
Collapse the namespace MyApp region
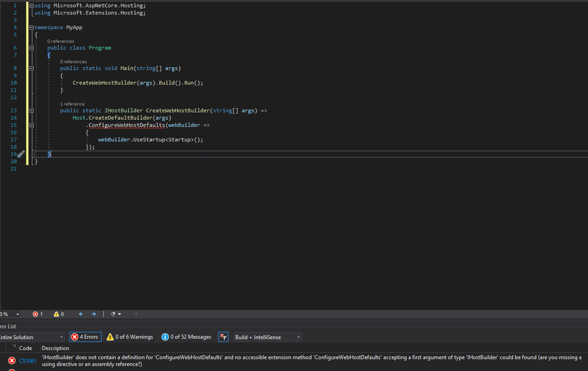31,27
